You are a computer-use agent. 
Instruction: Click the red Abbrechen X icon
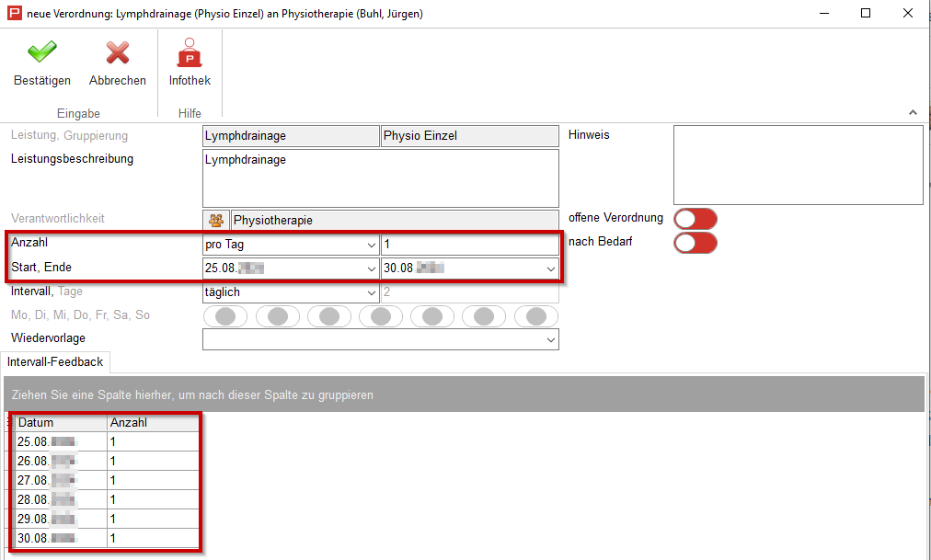(117, 52)
